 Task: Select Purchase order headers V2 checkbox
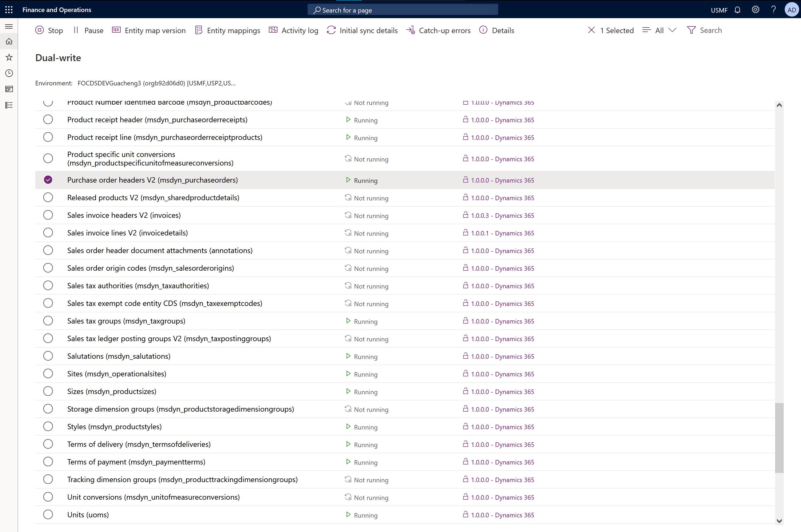click(x=48, y=179)
